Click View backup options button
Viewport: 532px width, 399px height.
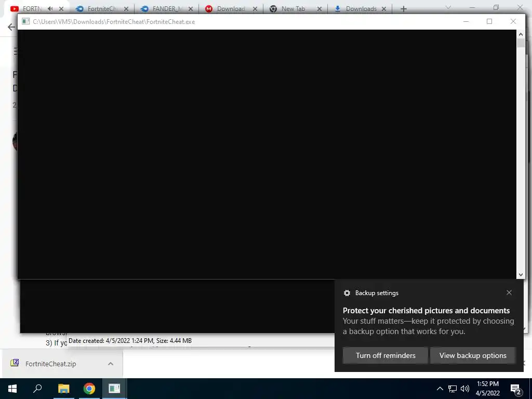(x=473, y=355)
